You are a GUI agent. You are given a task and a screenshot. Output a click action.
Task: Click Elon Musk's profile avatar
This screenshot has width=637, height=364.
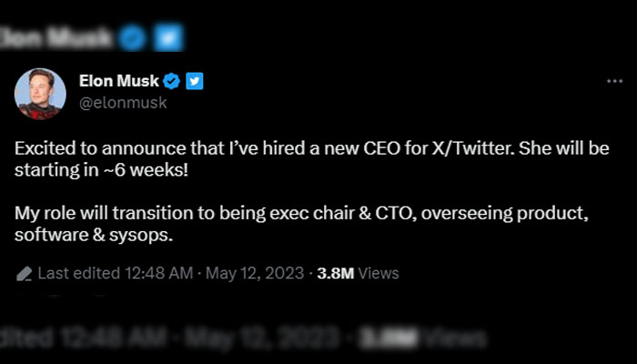coord(40,94)
